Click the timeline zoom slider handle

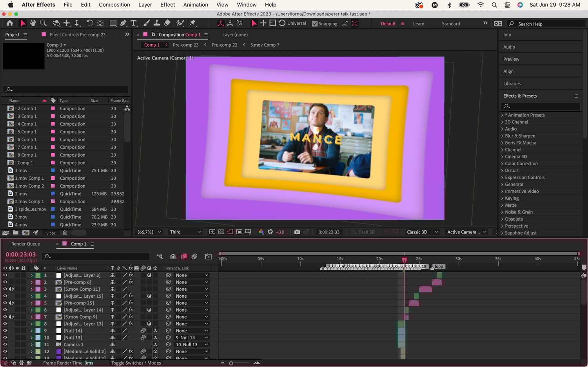tap(231, 363)
